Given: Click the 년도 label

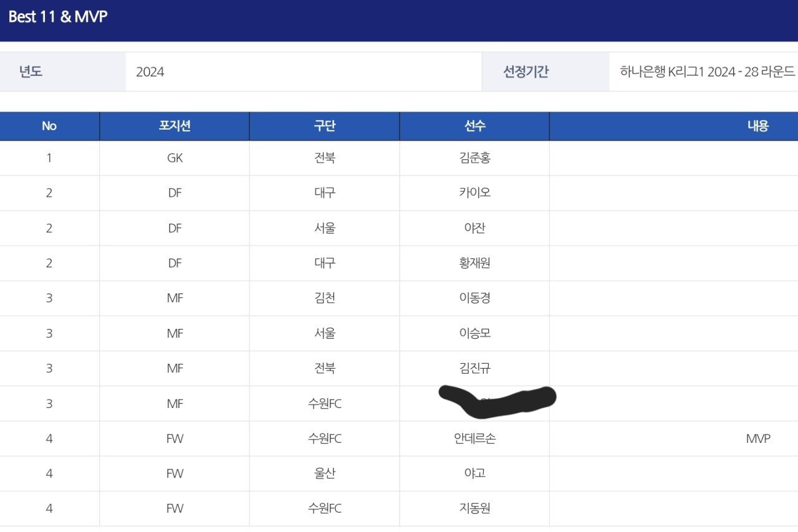Looking at the screenshot, I should (x=31, y=72).
